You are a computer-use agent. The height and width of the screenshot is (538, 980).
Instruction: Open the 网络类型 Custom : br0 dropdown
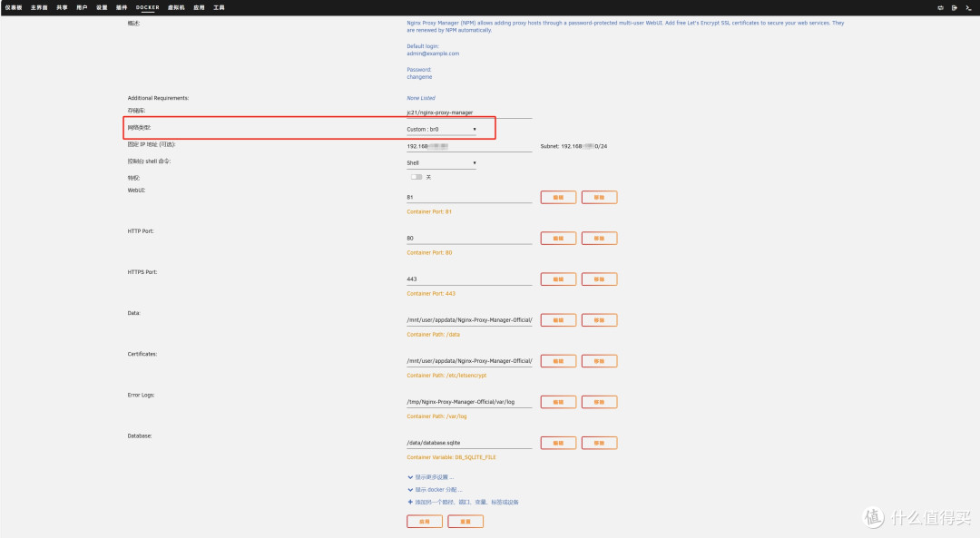coord(441,130)
